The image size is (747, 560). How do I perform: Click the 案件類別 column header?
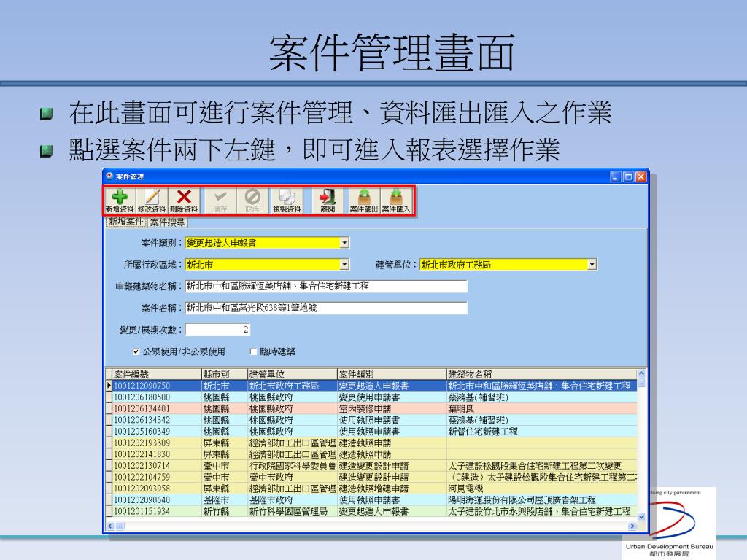click(392, 374)
